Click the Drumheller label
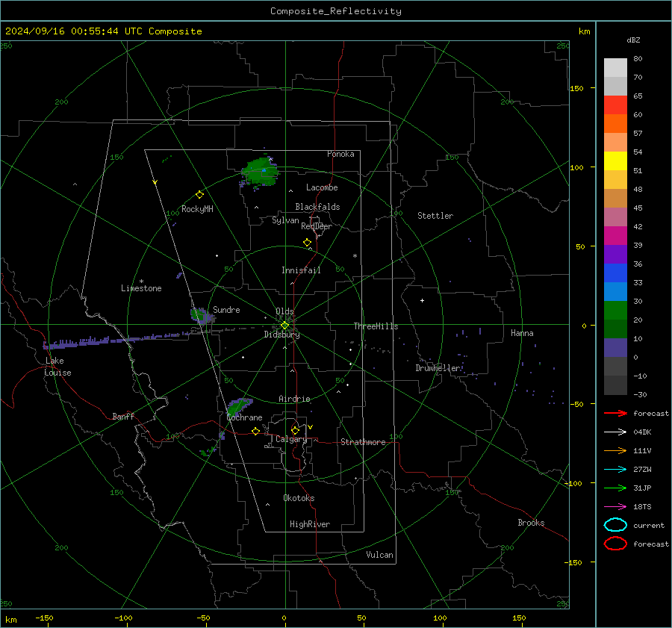The image size is (672, 628). [438, 368]
